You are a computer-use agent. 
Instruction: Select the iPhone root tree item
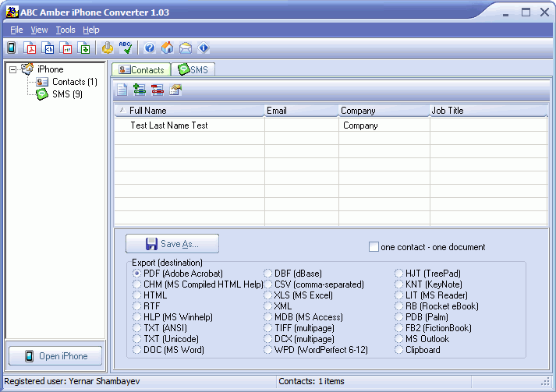click(x=51, y=69)
